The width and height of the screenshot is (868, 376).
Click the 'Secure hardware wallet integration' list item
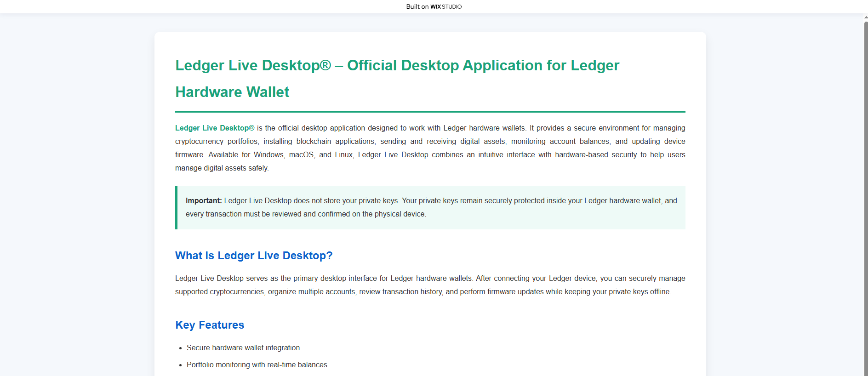click(x=243, y=348)
